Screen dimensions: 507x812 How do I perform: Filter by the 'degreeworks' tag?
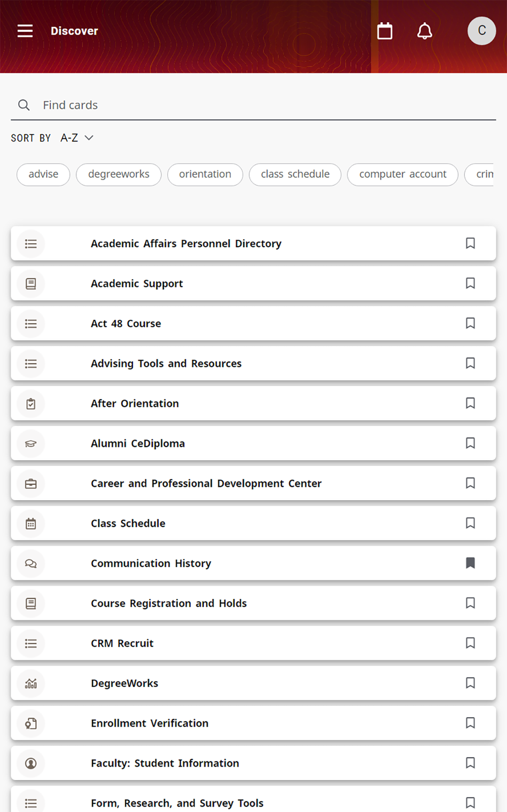tap(119, 174)
